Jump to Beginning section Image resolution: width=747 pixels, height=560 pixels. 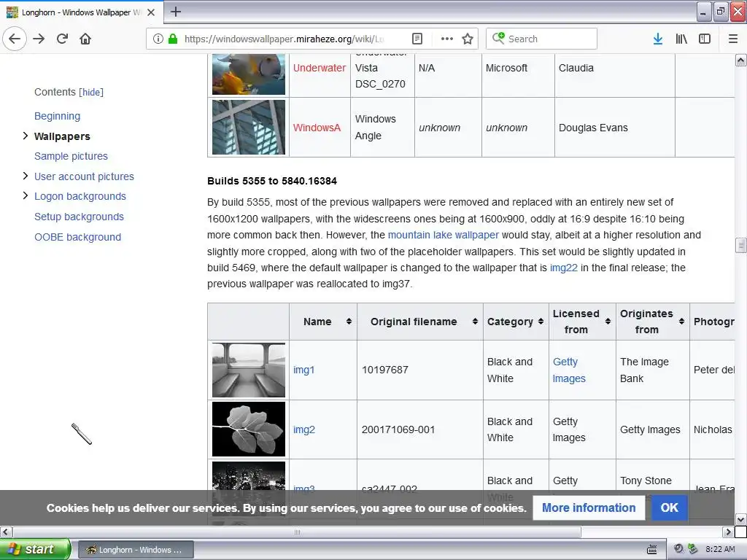[57, 116]
